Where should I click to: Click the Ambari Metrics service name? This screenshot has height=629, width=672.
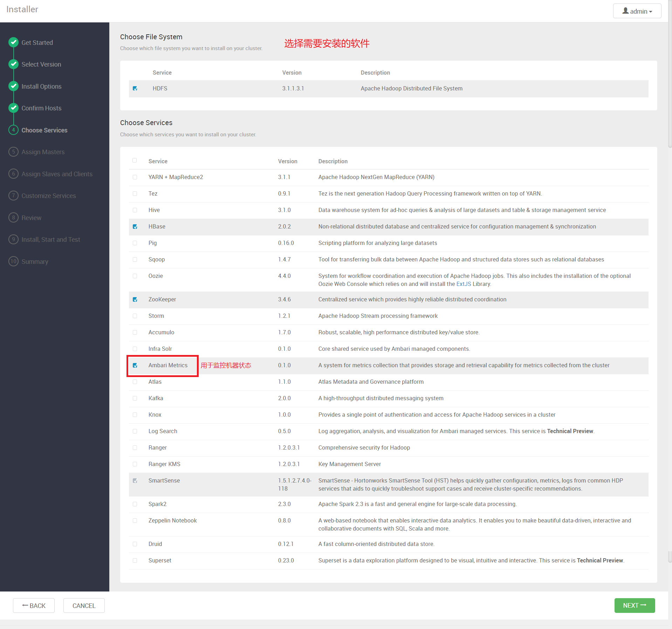point(168,365)
